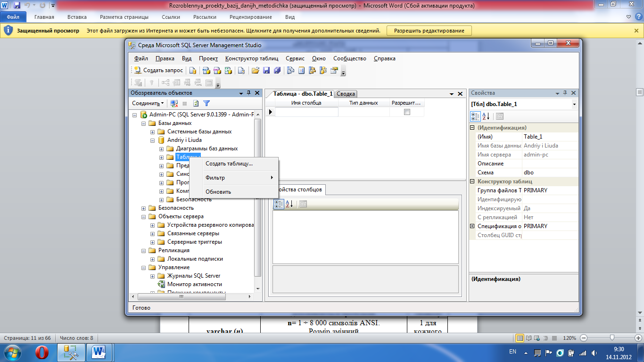The width and height of the screenshot is (644, 362).
Task: Open the [Тбл] dbo.Table_1 object dropdown
Action: point(574,104)
